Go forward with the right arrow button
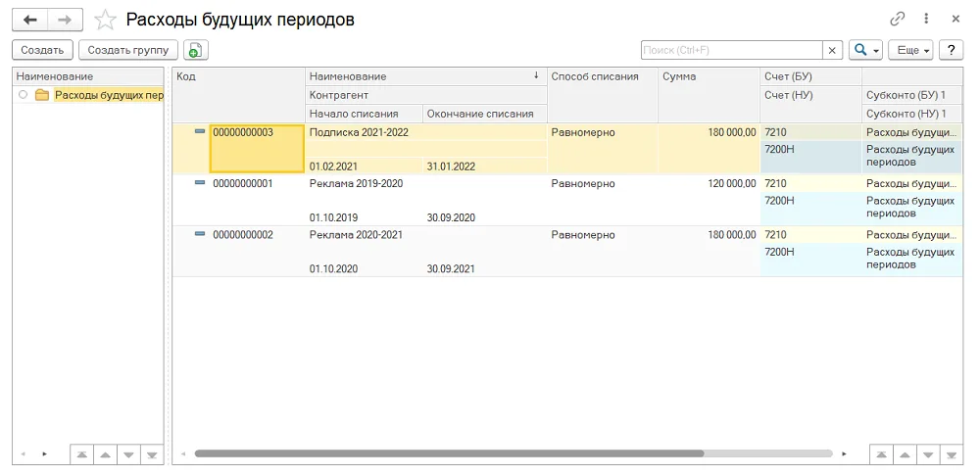 (65, 20)
